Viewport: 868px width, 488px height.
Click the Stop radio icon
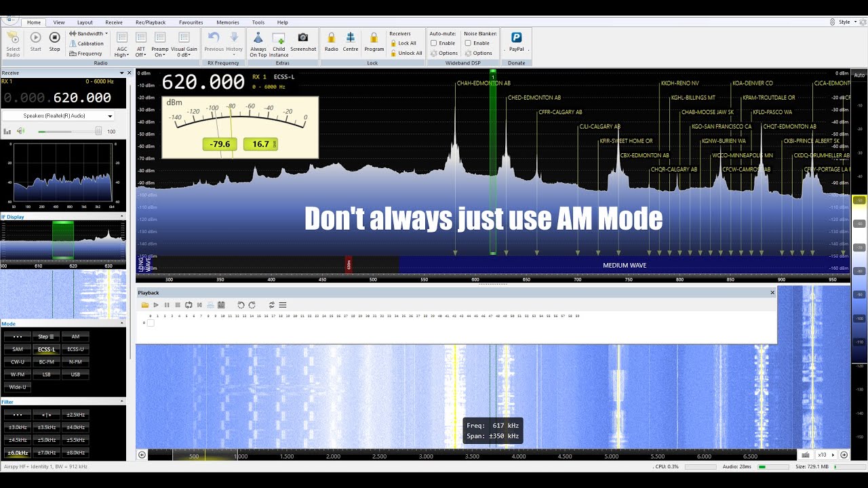pyautogui.click(x=54, y=38)
